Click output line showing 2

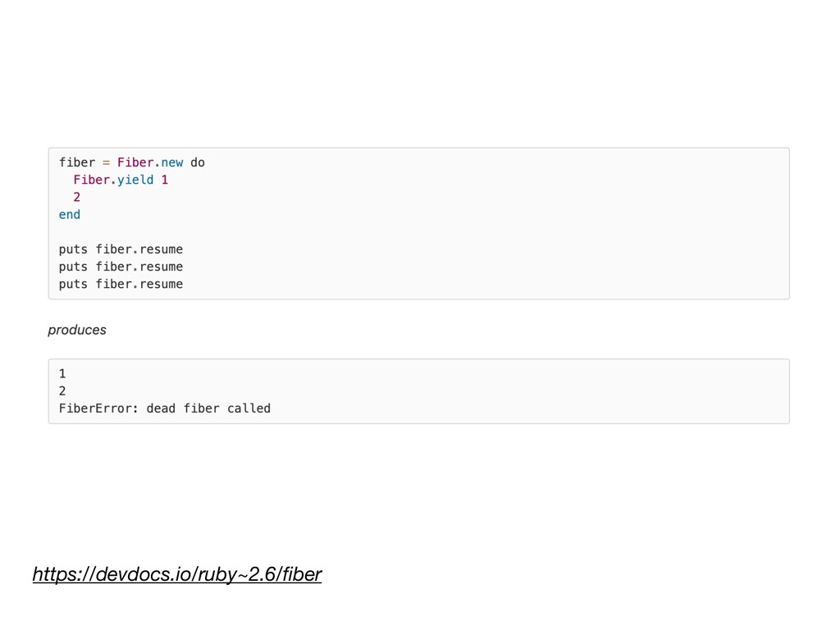tap(62, 390)
